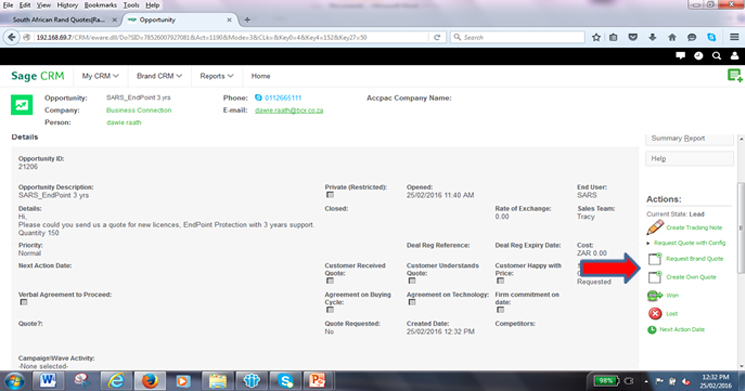Click the dawie.raath email address link
The image size is (745, 391).
click(289, 110)
